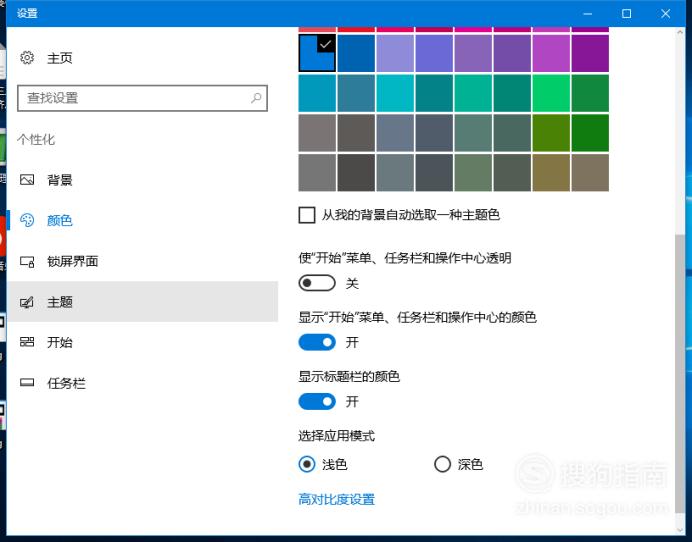Maximize the 设置 window
Screen dimensions: 692x542
tap(626, 14)
